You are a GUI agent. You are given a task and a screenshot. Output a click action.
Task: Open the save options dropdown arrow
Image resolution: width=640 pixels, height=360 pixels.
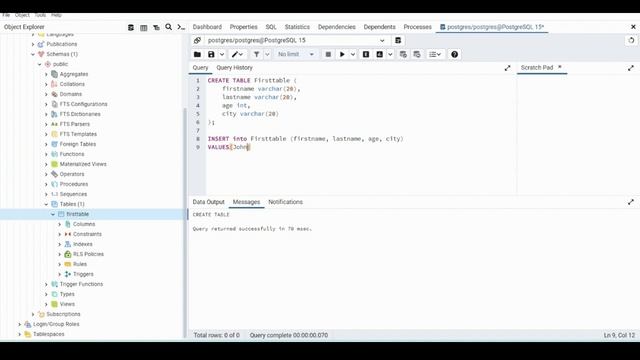pyautogui.click(x=222, y=54)
